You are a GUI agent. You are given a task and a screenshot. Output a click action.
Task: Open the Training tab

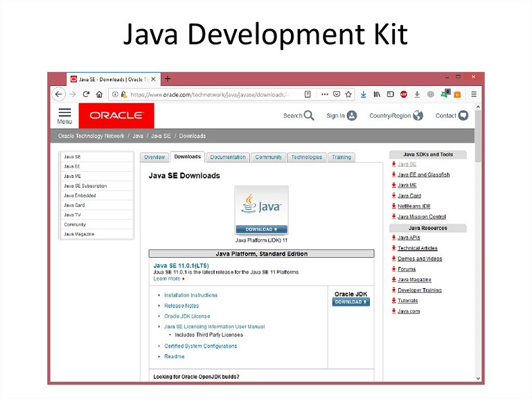342,157
